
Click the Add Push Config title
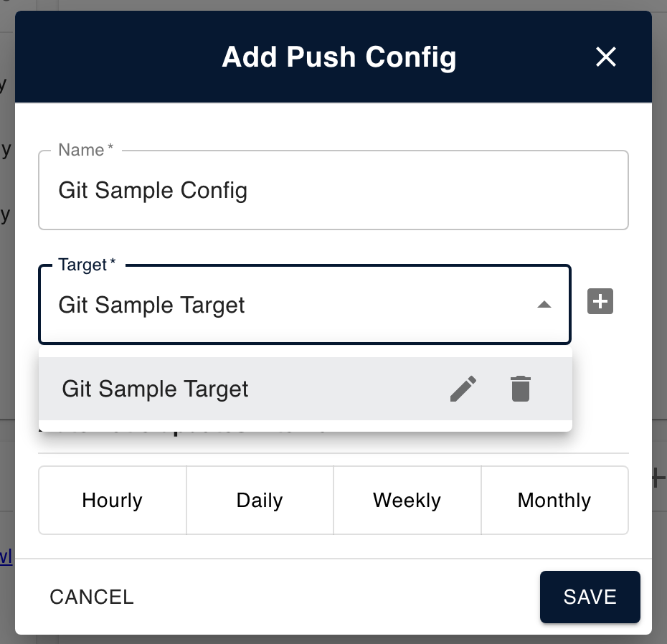point(339,57)
